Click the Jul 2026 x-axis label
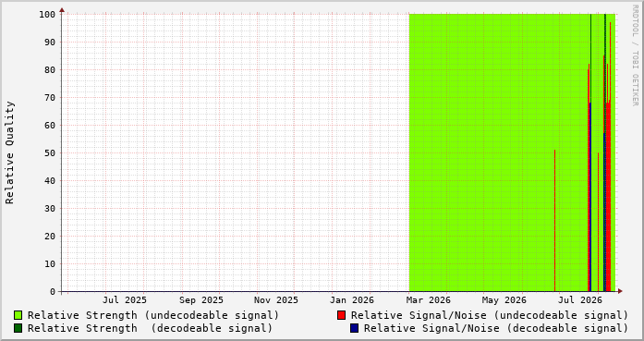 (x=580, y=300)
